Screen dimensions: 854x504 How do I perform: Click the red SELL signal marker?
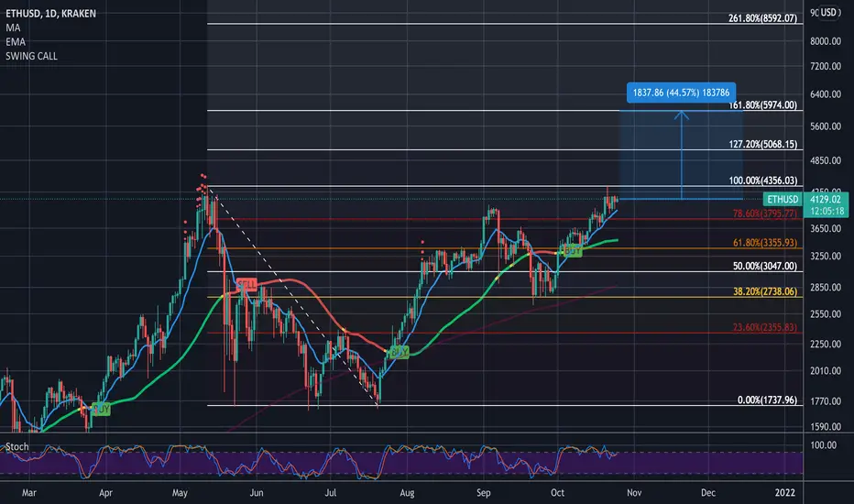[246, 284]
